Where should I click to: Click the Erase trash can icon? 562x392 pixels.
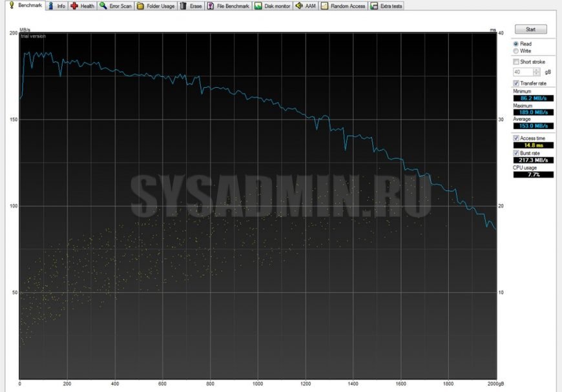tap(184, 6)
